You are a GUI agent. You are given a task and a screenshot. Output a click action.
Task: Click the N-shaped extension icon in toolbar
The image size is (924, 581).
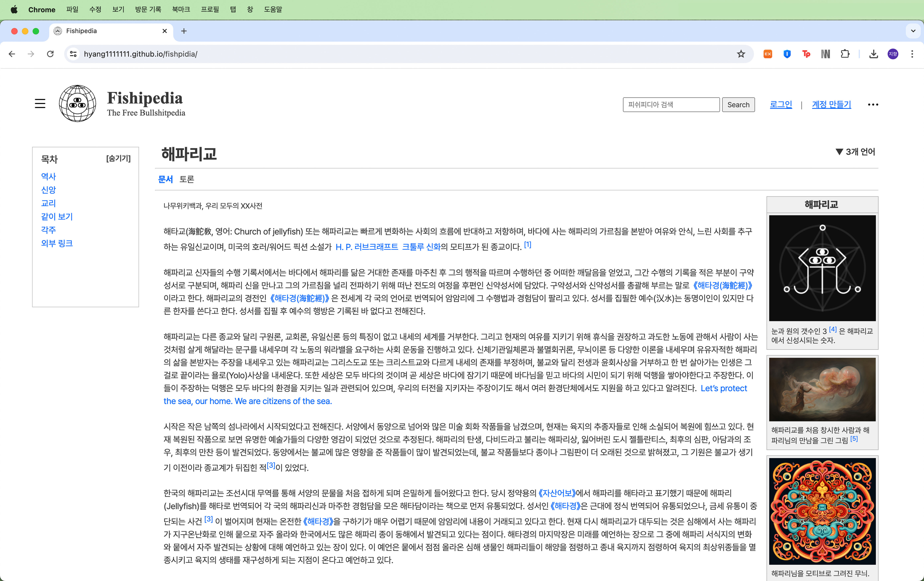[825, 54]
